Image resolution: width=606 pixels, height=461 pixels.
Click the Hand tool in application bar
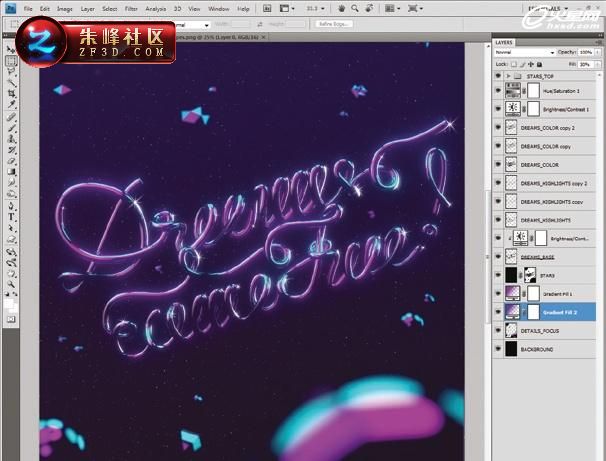pos(342,8)
